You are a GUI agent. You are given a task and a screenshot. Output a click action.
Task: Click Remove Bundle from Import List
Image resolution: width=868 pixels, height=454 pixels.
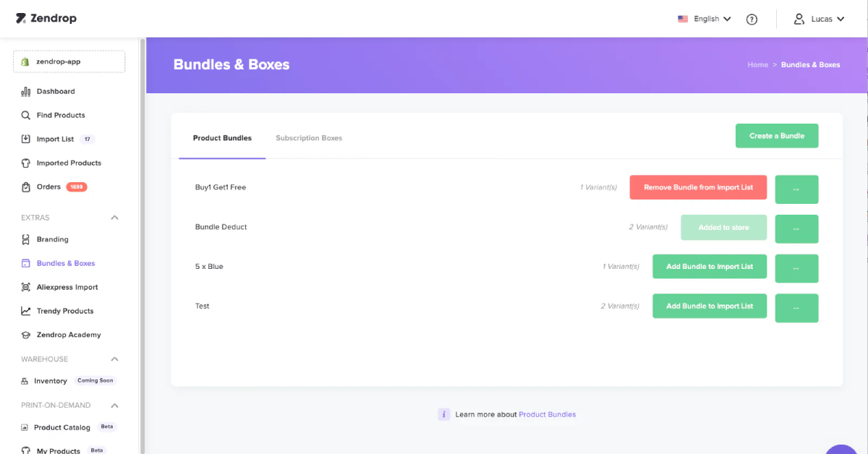(698, 187)
